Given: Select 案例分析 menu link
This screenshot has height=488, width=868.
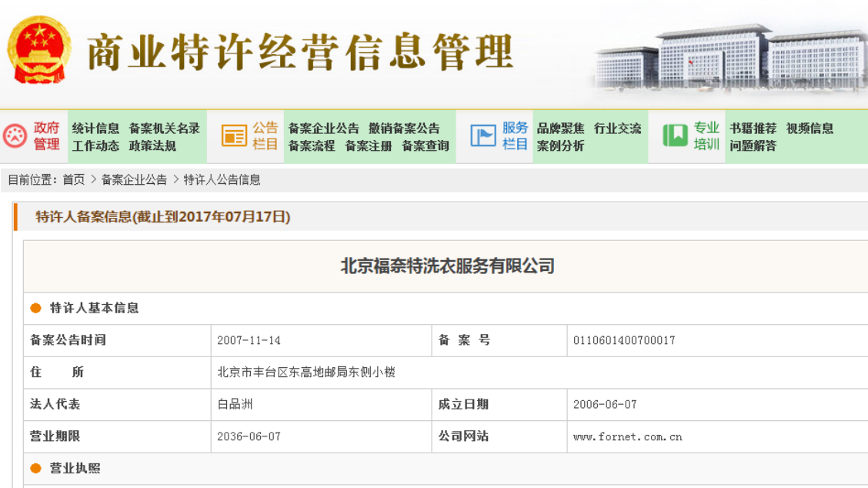Looking at the screenshot, I should pyautogui.click(x=560, y=145).
